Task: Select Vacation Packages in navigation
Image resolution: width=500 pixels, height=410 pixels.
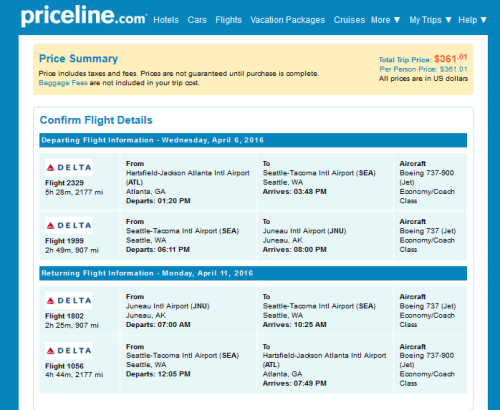Action: pos(288,20)
